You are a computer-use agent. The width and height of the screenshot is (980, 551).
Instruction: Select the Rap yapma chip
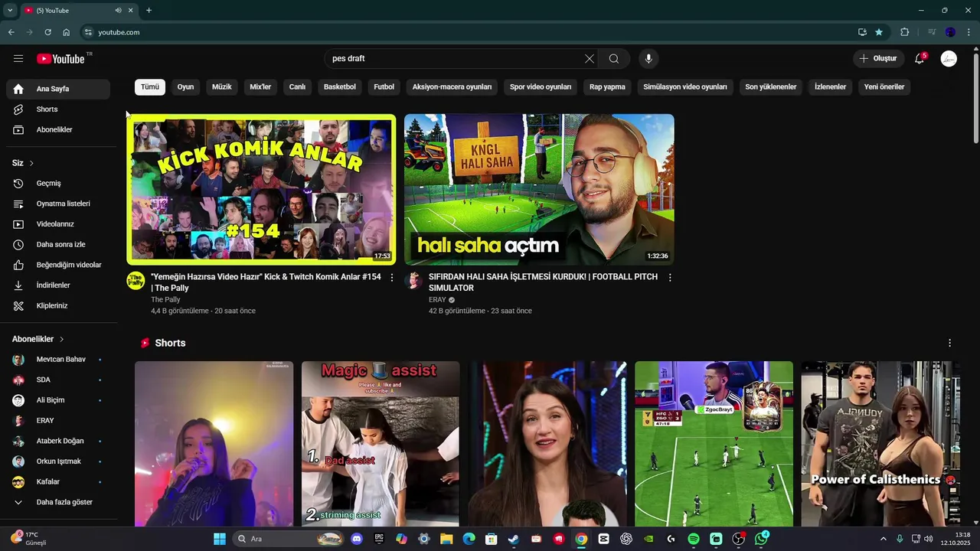[x=607, y=87]
